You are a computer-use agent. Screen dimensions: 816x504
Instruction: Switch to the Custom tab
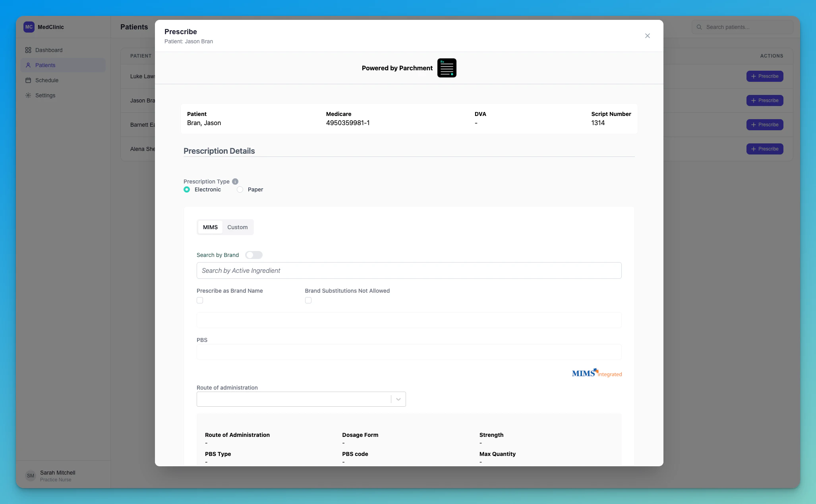[x=237, y=227]
